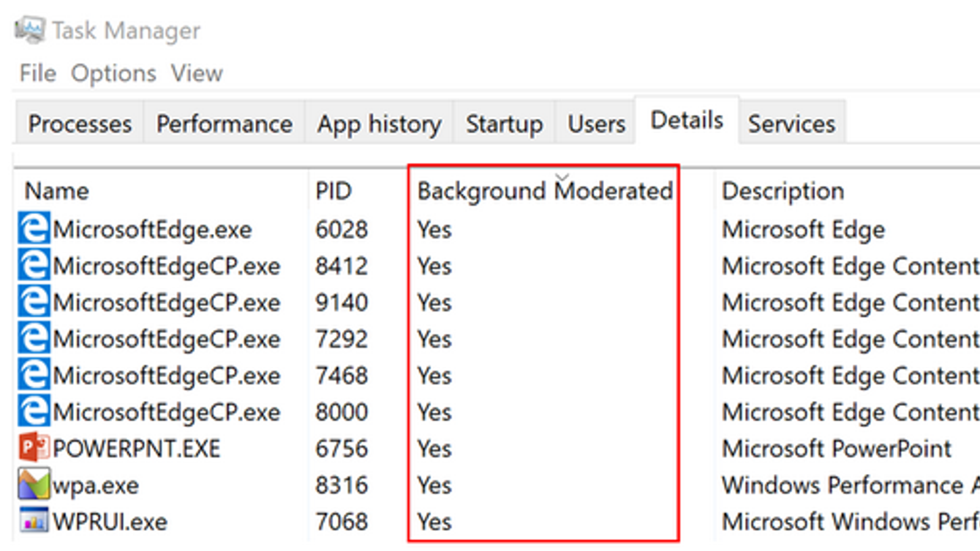Click the Task Manager title bar icon
The width and height of the screenshot is (980, 551).
click(29, 29)
